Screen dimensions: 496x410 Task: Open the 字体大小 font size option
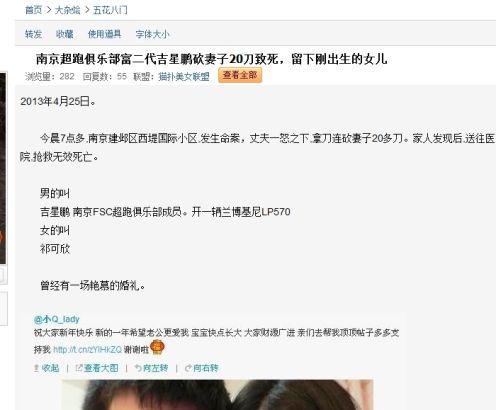pos(152,34)
